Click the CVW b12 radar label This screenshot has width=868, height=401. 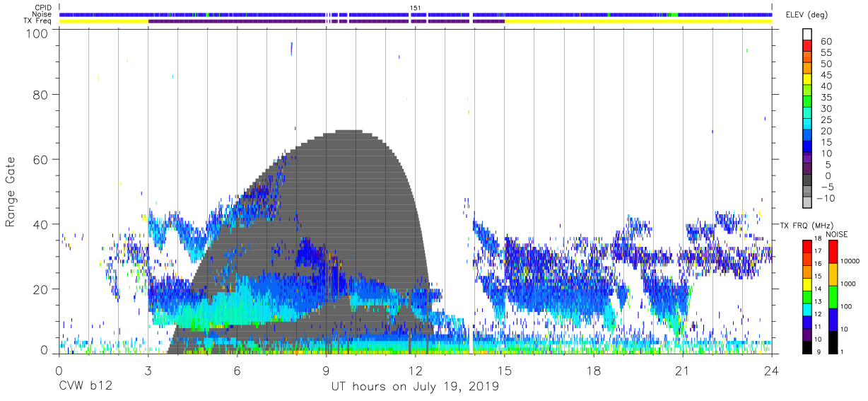coord(86,387)
